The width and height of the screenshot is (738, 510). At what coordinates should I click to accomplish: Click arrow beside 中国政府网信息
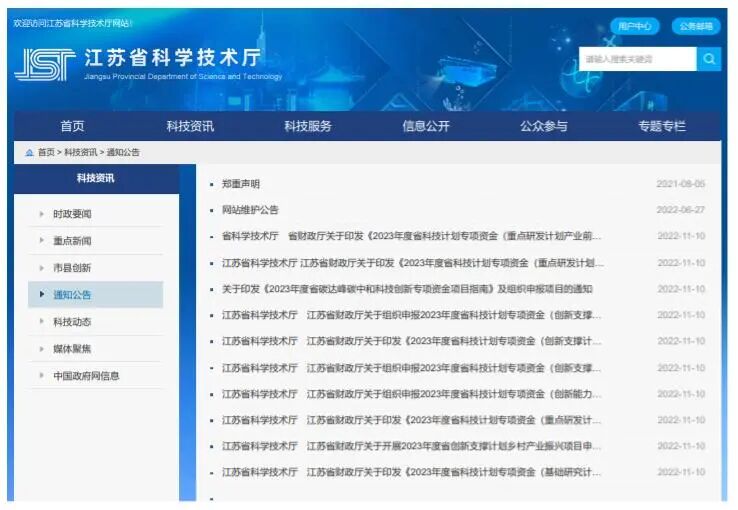tap(42, 375)
